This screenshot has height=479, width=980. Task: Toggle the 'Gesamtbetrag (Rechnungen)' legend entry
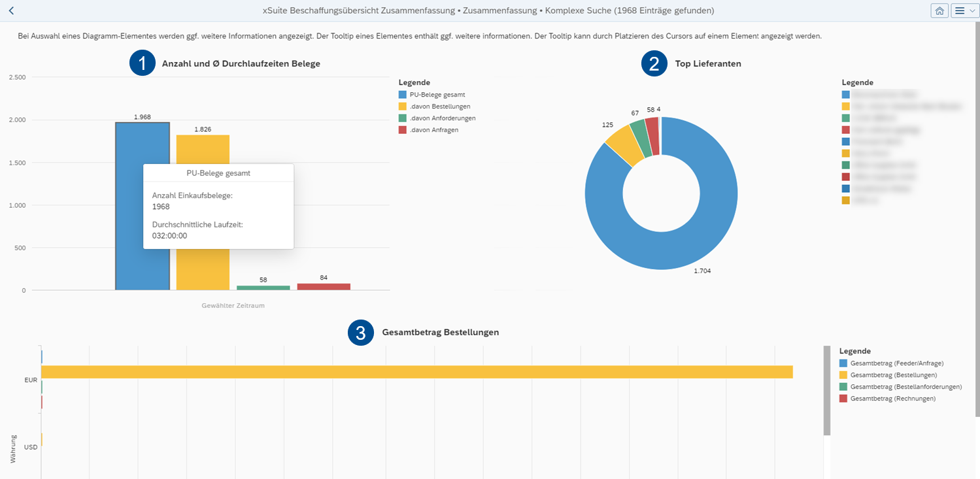coord(894,398)
